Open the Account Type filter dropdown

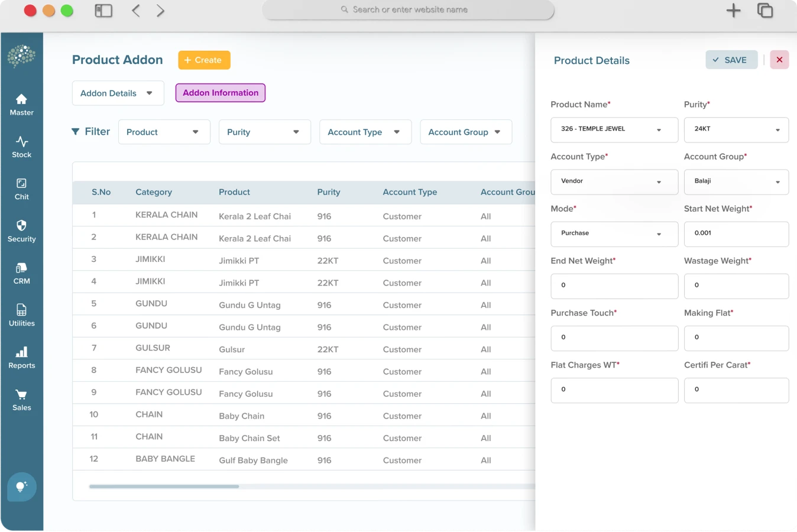pyautogui.click(x=365, y=132)
